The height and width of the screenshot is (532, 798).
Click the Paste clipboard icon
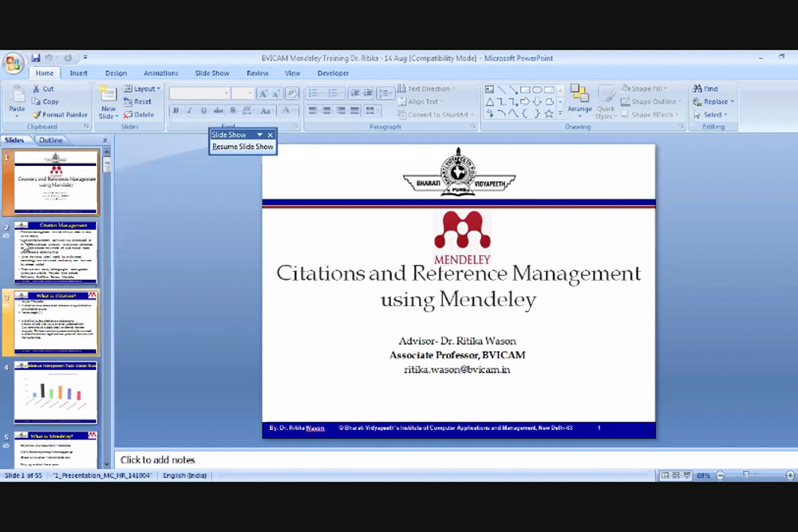17,97
